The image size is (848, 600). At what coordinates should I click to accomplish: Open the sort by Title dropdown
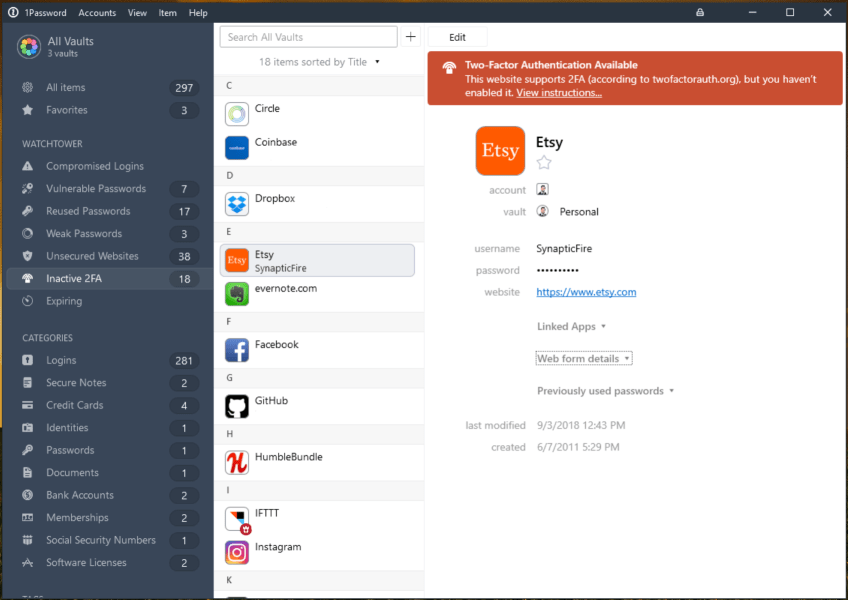(319, 62)
